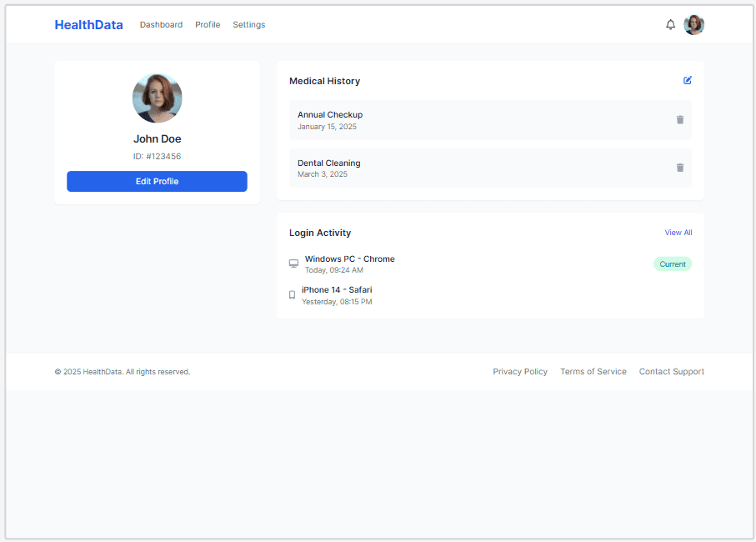
Task: Edit Medical History with pencil icon
Action: (688, 81)
